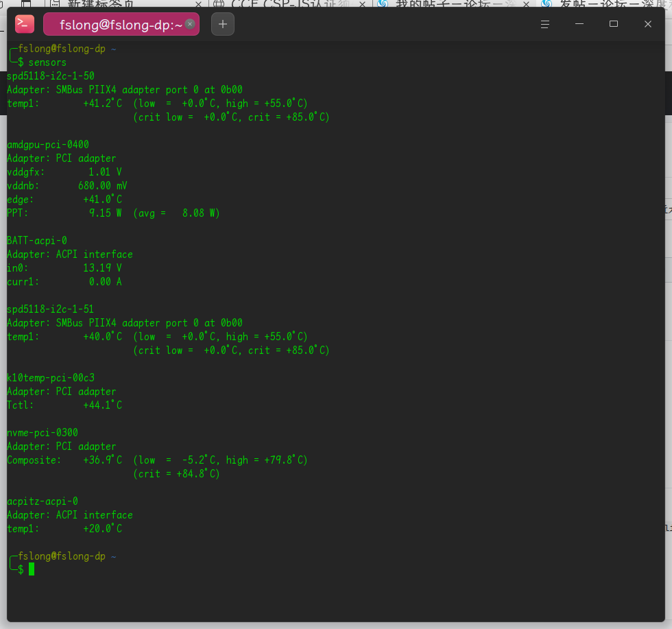The image size is (672, 629).
Task: Close the terminal window
Action: click(x=648, y=24)
